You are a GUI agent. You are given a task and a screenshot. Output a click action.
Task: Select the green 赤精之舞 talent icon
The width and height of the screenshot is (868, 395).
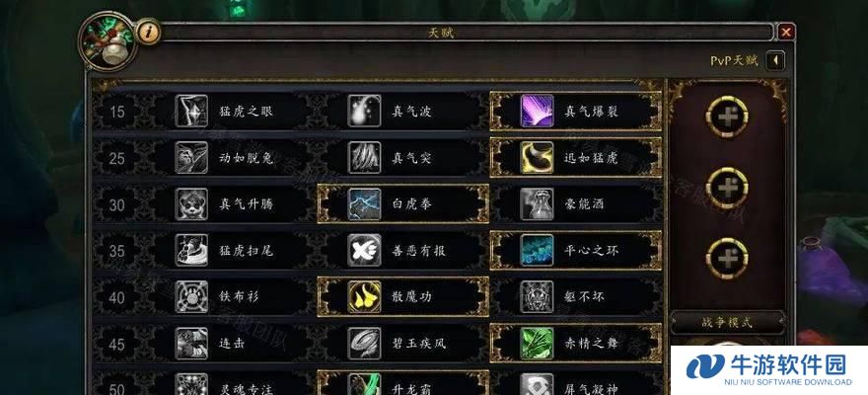[x=537, y=344]
